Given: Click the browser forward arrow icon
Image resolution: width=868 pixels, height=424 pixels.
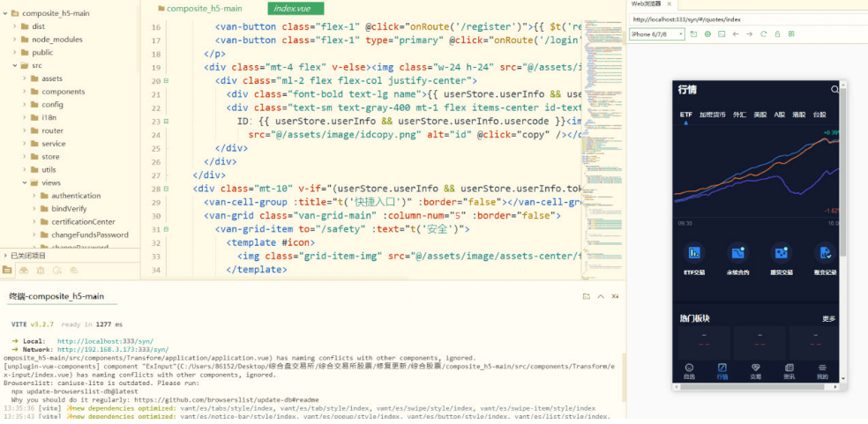Looking at the screenshot, I should [750, 34].
